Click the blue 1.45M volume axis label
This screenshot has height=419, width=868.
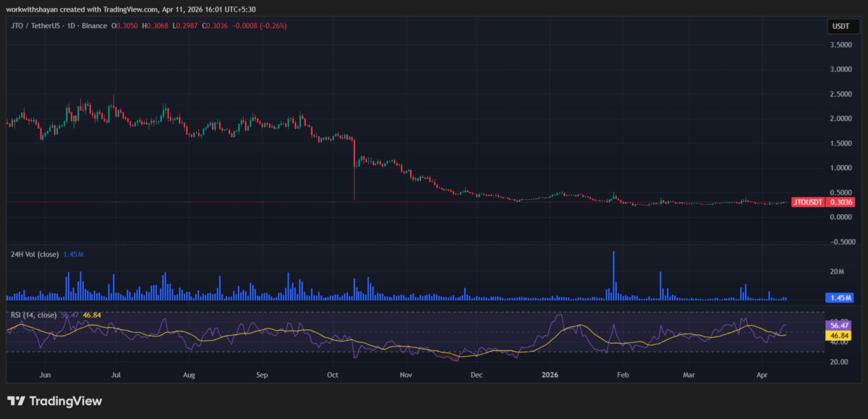pos(841,297)
